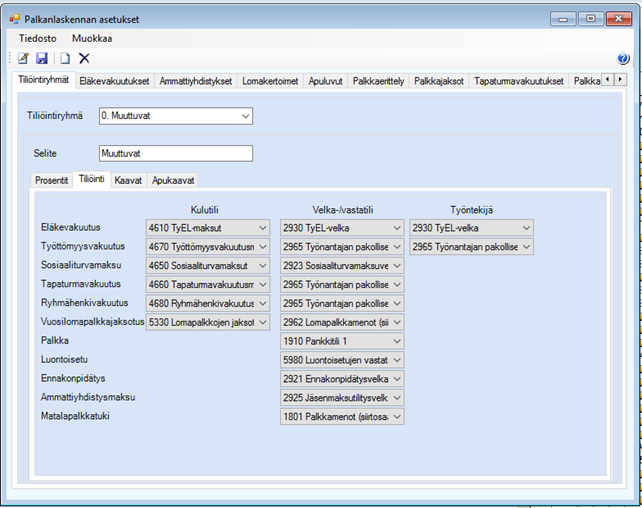Click the new blank document icon

coord(65,59)
